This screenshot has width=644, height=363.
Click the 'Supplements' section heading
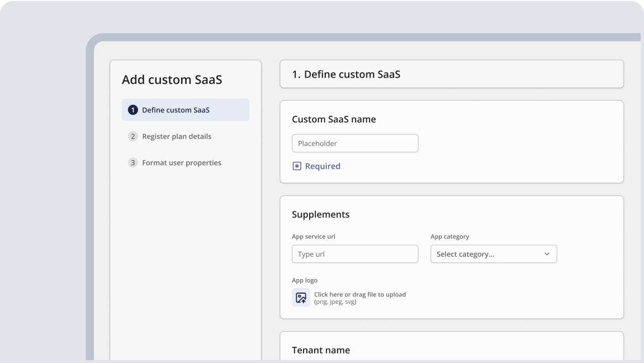(320, 214)
